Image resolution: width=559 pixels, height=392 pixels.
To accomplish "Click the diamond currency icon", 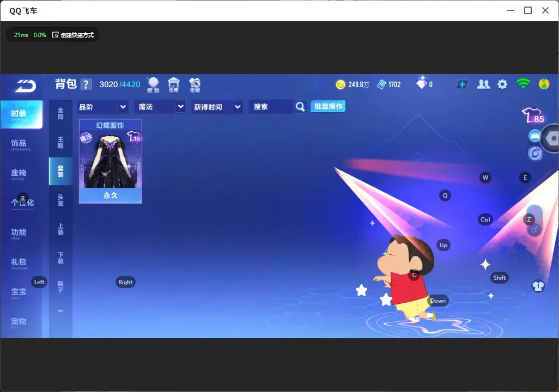I will 421,83.
